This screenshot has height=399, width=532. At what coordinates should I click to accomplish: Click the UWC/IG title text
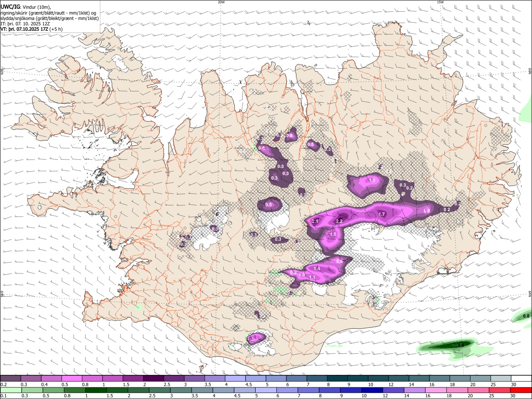click(10, 7)
